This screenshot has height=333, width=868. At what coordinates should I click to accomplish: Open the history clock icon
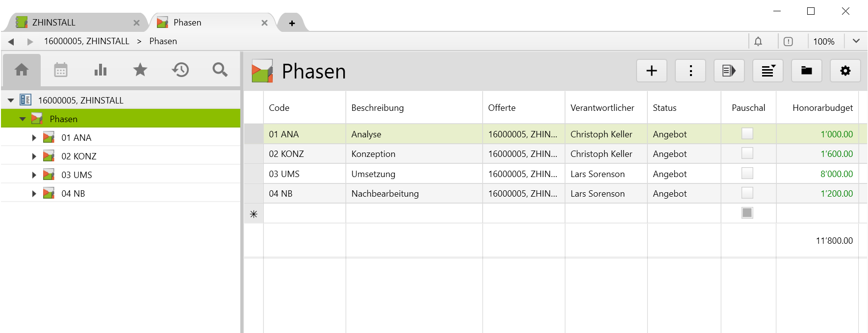[180, 70]
